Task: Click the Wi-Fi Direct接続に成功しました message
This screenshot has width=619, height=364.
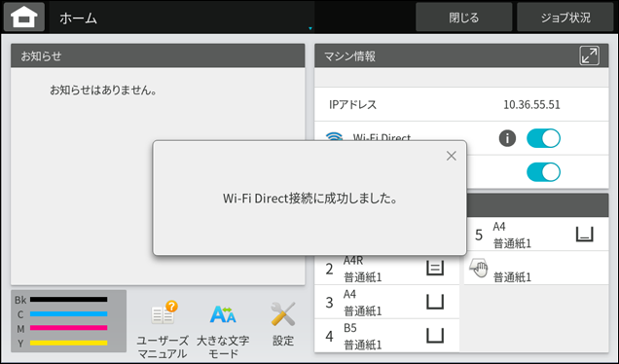Action: tap(309, 199)
